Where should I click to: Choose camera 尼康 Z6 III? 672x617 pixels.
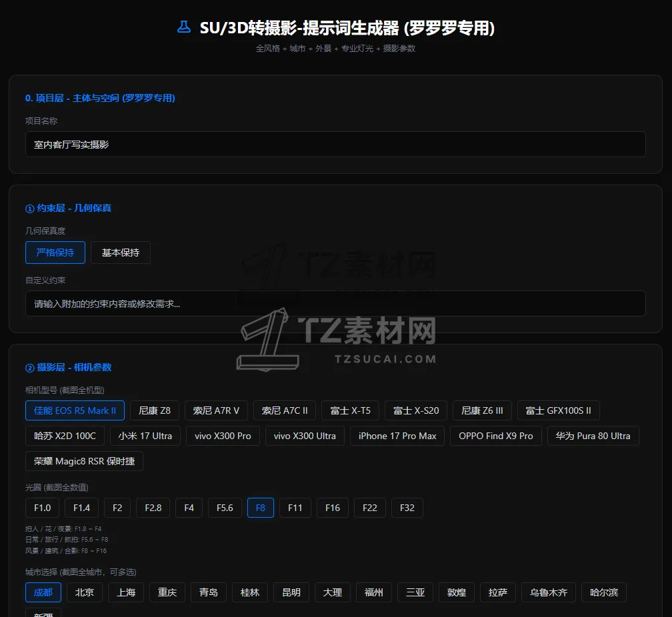[x=482, y=410]
